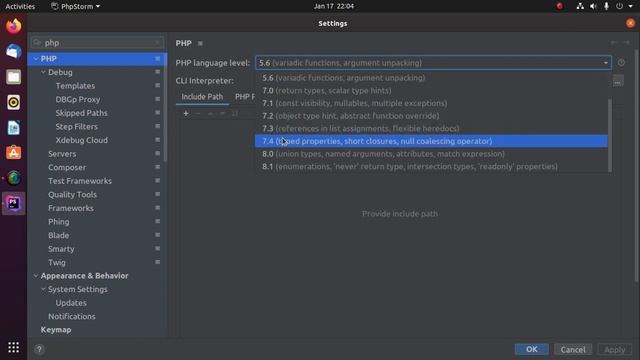The height and width of the screenshot is (360, 640).
Task: Open Step Filters settings
Action: (77, 127)
